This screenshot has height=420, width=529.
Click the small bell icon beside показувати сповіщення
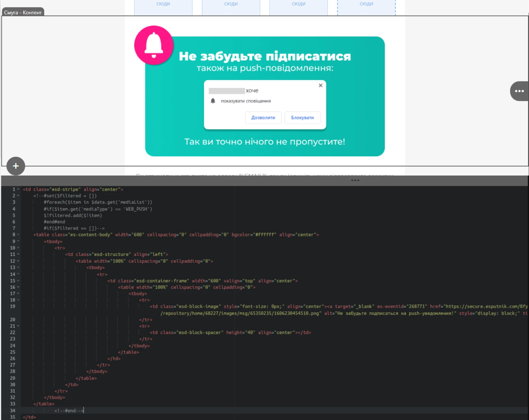pos(213,101)
